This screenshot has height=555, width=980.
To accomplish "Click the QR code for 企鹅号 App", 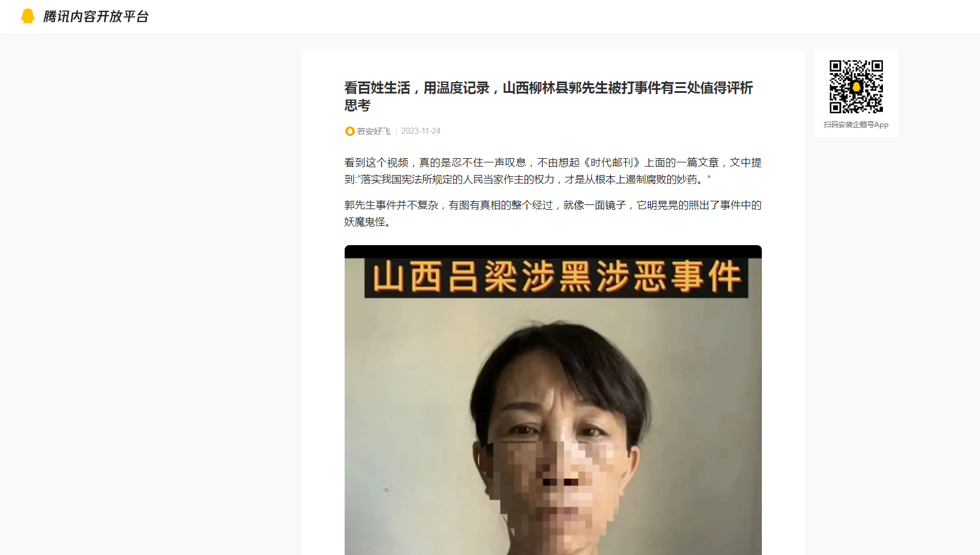I will click(x=856, y=87).
